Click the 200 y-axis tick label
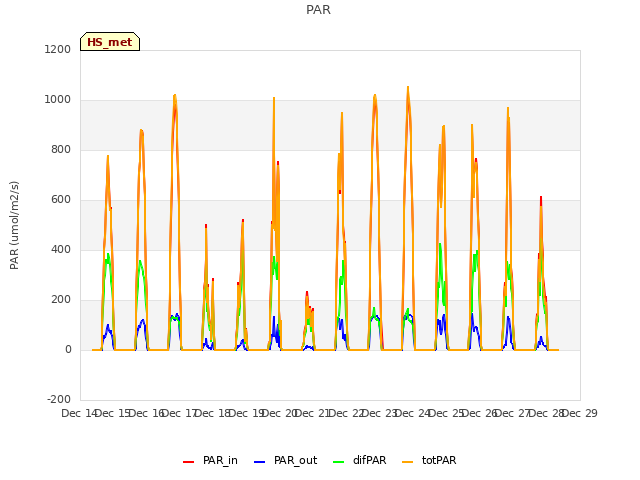Image resolution: width=640 pixels, height=480 pixels. (61, 300)
